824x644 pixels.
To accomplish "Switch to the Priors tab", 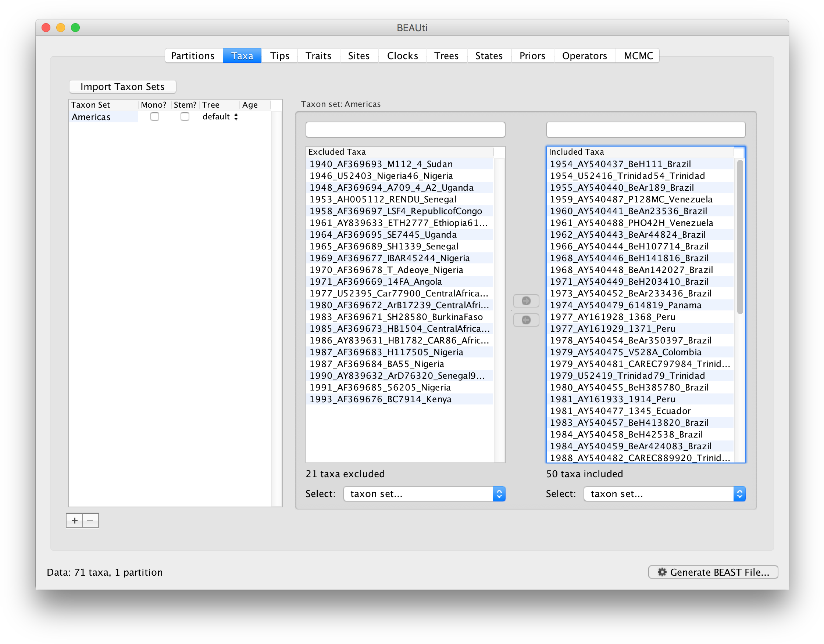I will (x=532, y=56).
